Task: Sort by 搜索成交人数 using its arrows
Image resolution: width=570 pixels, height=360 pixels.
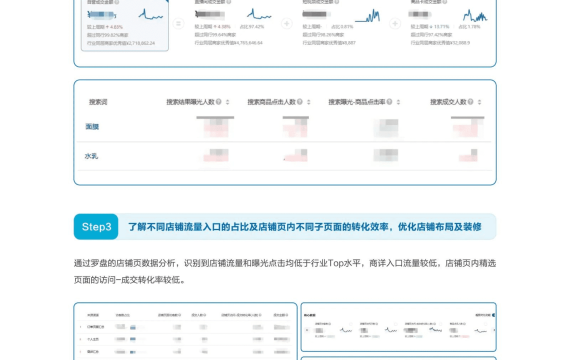Action: pyautogui.click(x=479, y=102)
